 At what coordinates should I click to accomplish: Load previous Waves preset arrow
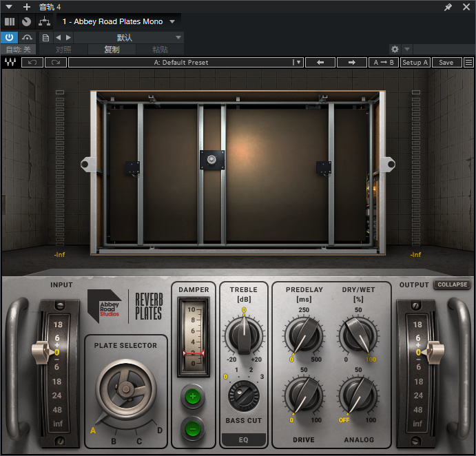[320, 62]
